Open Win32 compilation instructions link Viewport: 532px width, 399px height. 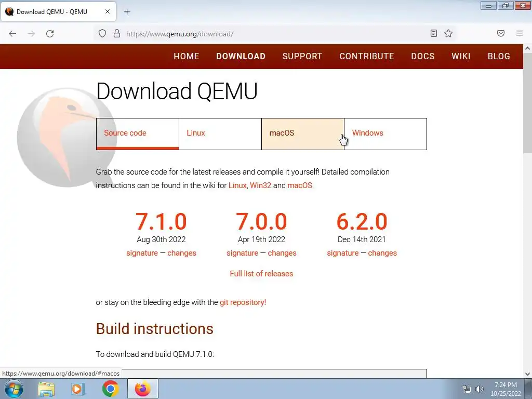(x=261, y=185)
